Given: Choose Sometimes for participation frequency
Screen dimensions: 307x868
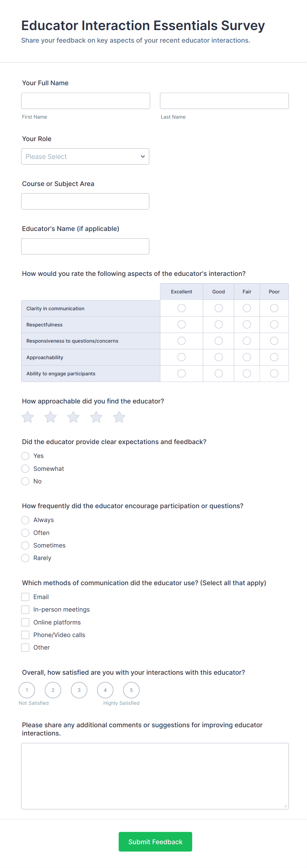Looking at the screenshot, I should coord(25,546).
